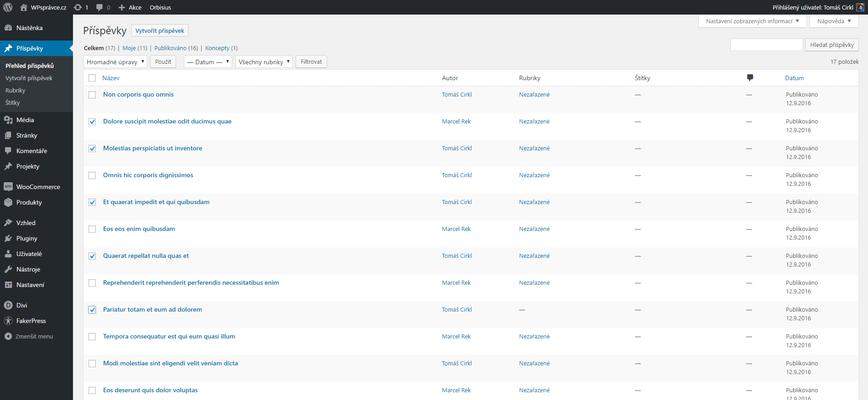This screenshot has width=868, height=400.
Task: Open the Produkty box icon in sidebar
Action: [x=8, y=202]
